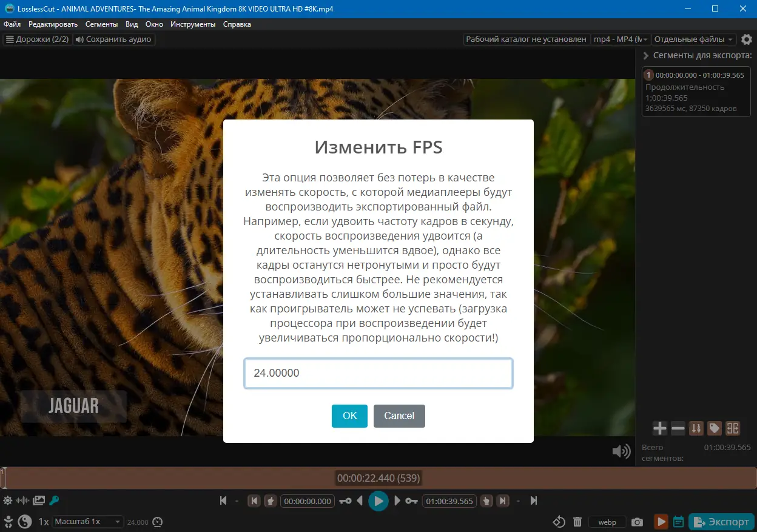Open the mp4 - MP4 format dropdown
This screenshot has height=532, width=757.
click(x=621, y=39)
